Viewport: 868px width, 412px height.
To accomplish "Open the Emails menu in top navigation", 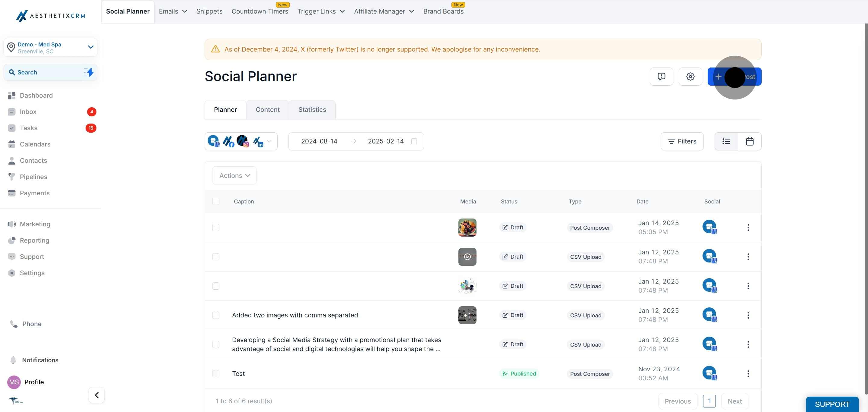I will [x=173, y=11].
